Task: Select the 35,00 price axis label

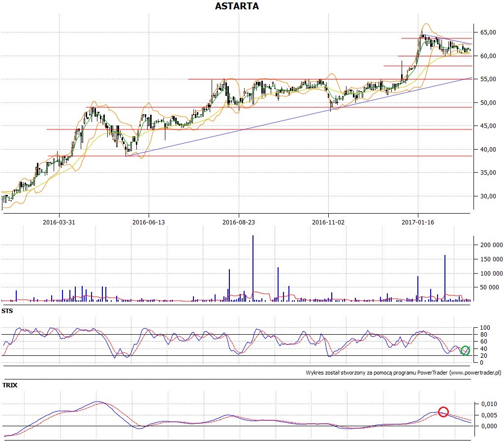Action: click(x=488, y=173)
